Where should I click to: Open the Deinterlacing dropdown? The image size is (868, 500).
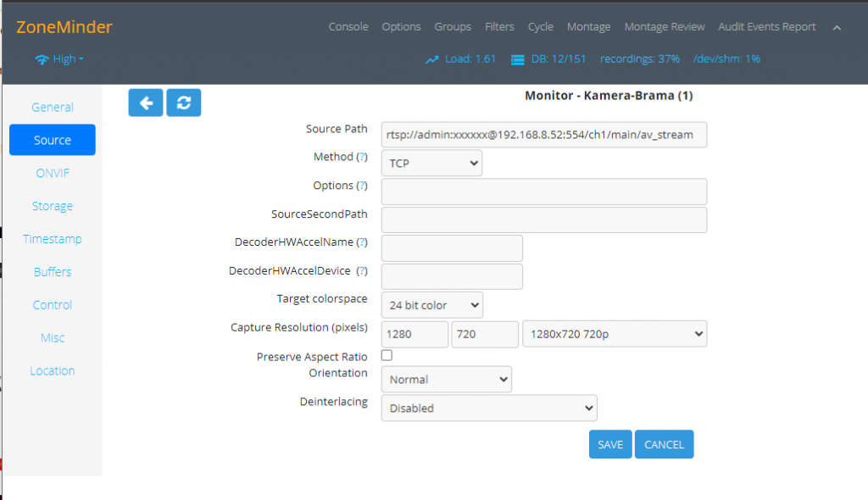pos(489,408)
